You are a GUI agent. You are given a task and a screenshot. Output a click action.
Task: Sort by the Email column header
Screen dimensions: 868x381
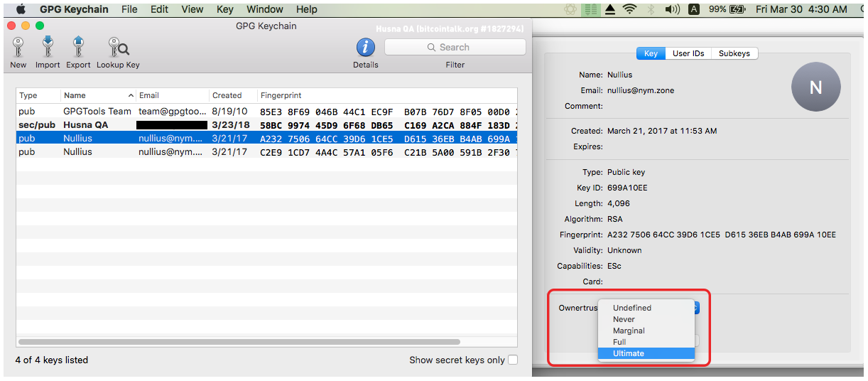(x=173, y=95)
